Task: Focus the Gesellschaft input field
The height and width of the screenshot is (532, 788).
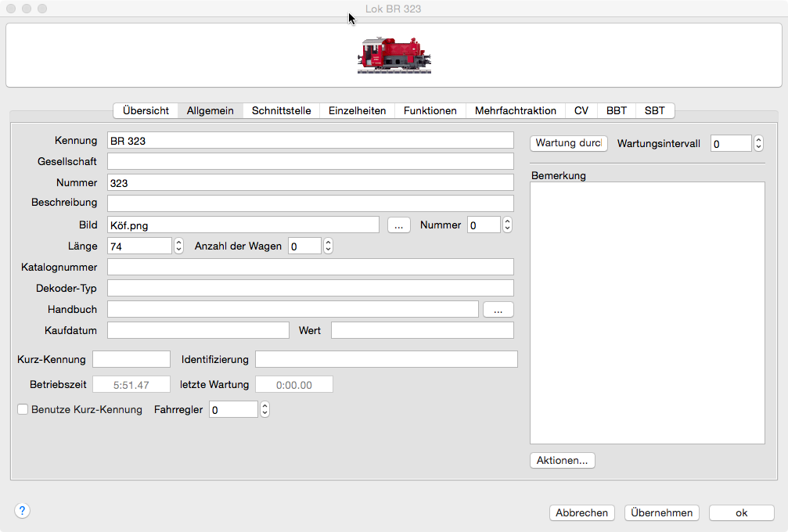Action: (310, 161)
